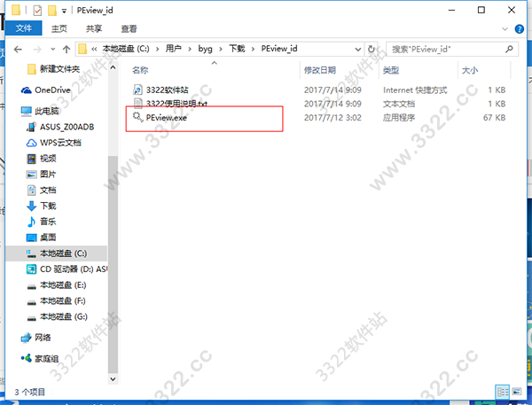Click the search magnifier icon
Image resolution: width=532 pixels, height=405 pixels.
[509, 49]
